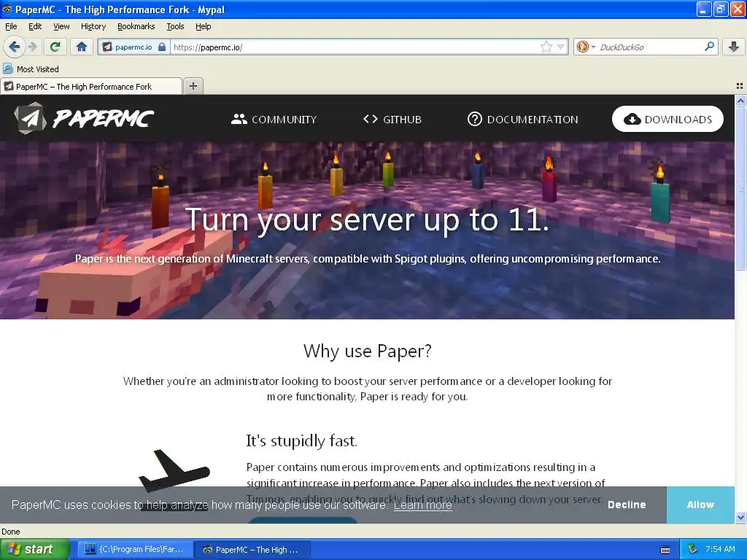Allow cookies in the banner

(x=700, y=505)
